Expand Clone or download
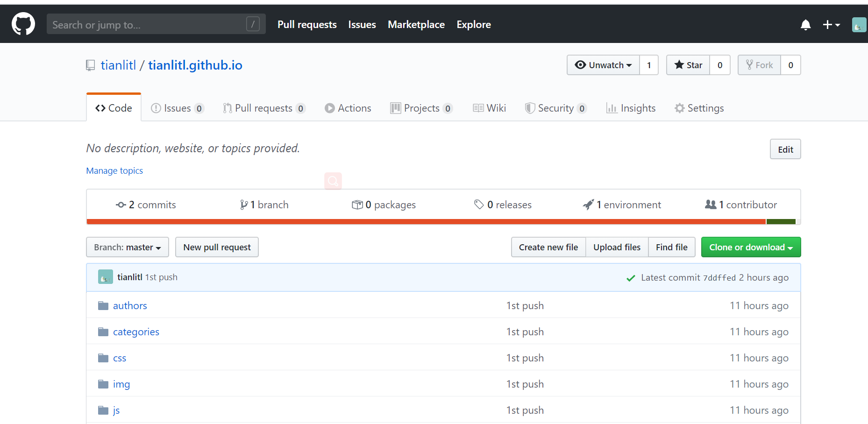Image resolution: width=868 pixels, height=424 pixels. tap(751, 247)
